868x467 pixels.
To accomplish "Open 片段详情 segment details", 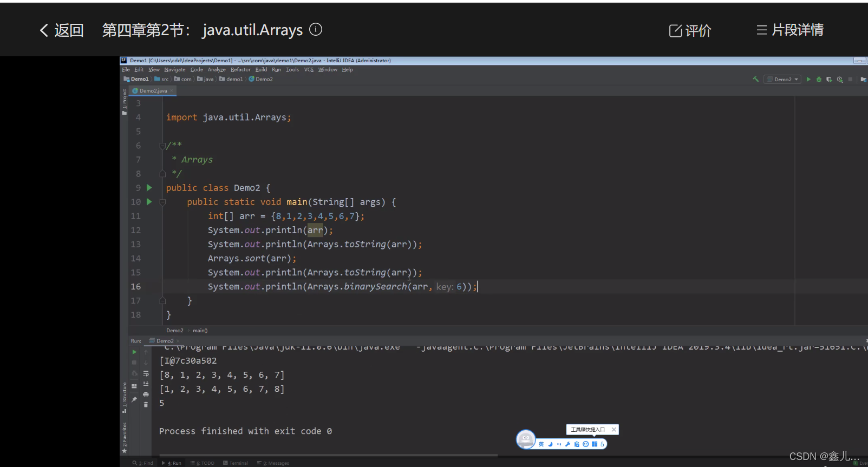I will pyautogui.click(x=790, y=30).
